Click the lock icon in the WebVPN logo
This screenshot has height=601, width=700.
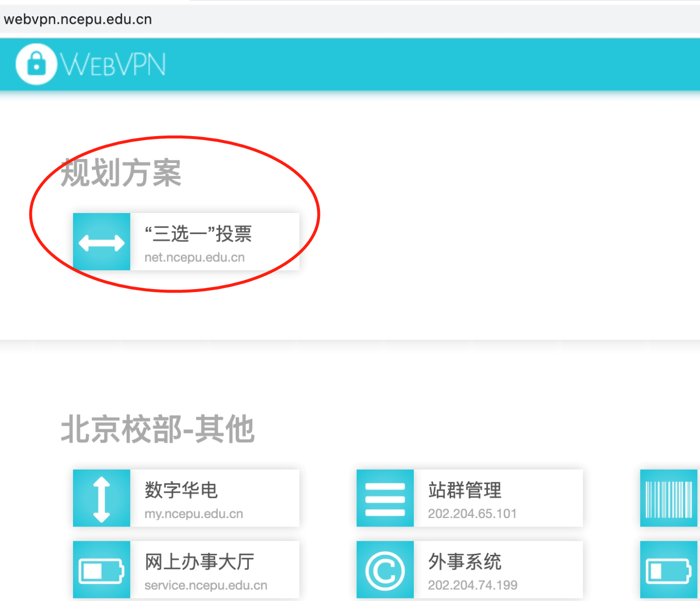[x=36, y=64]
